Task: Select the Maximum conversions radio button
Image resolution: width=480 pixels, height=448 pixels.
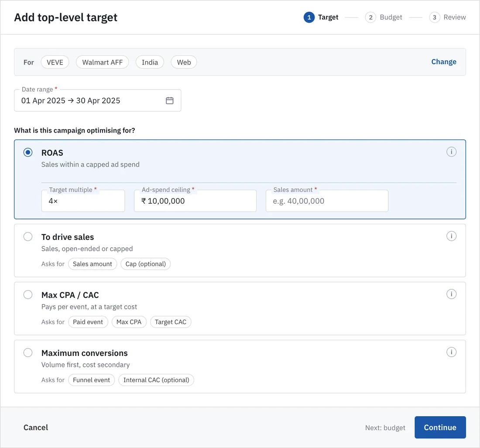Action: (x=28, y=352)
